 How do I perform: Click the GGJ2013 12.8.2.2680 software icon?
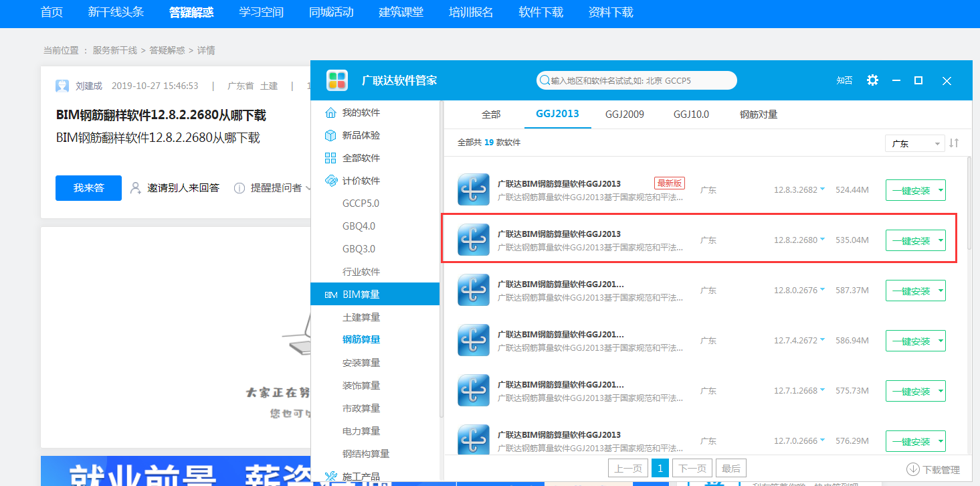pyautogui.click(x=474, y=240)
